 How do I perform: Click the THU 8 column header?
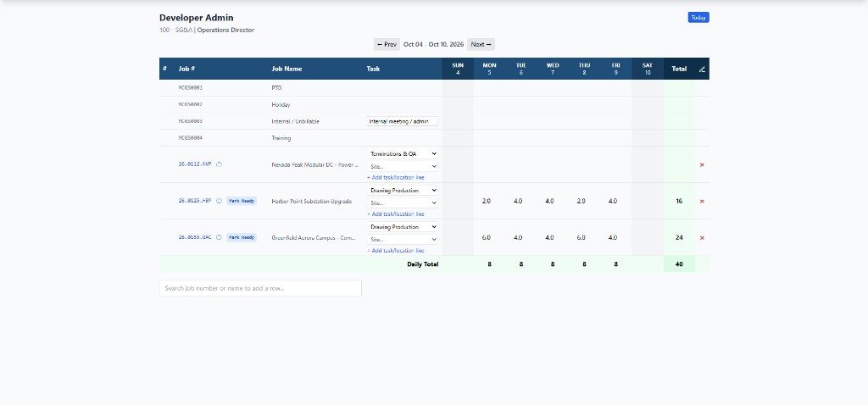[584, 69]
